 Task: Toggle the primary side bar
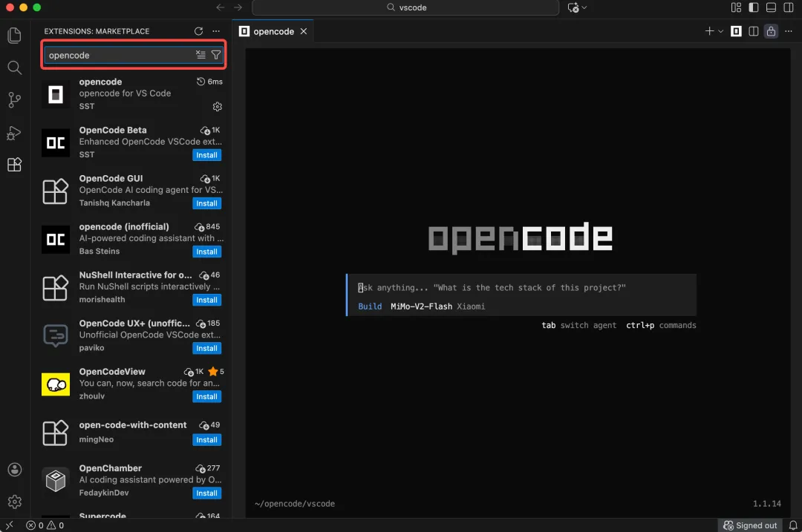[x=754, y=7]
